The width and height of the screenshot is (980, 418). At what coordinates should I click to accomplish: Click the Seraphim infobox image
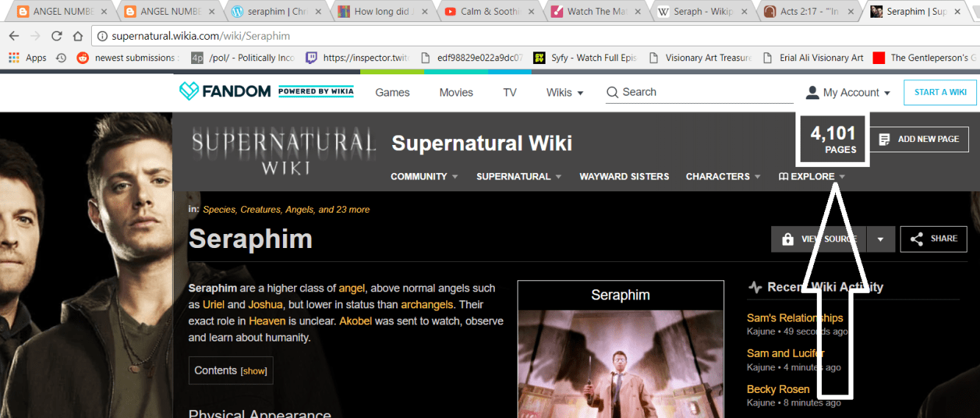(621, 364)
